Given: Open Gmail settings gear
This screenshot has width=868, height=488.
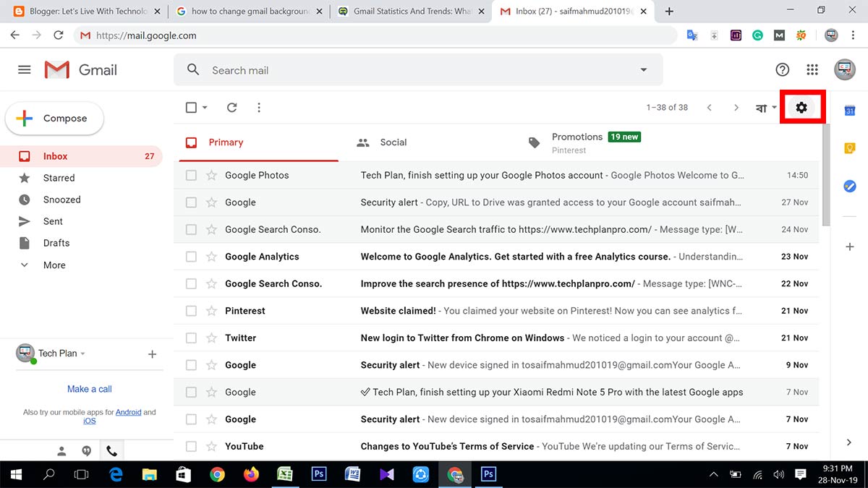Looking at the screenshot, I should (801, 107).
